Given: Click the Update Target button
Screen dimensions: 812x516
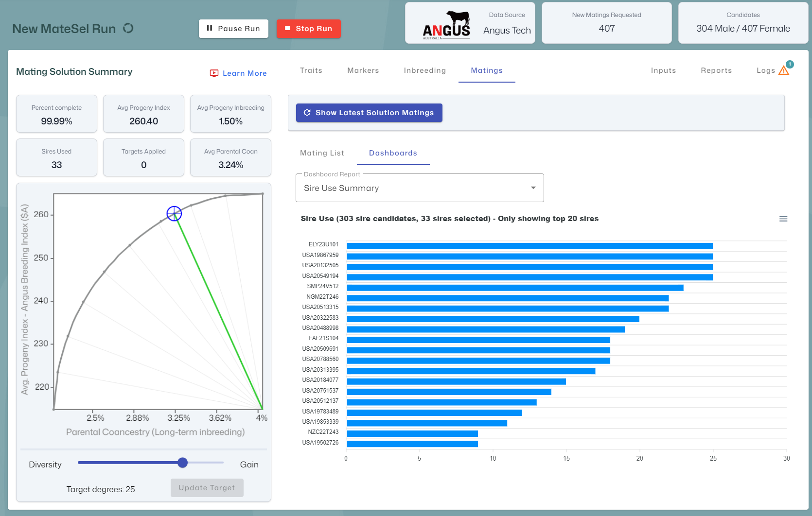Looking at the screenshot, I should click(207, 488).
